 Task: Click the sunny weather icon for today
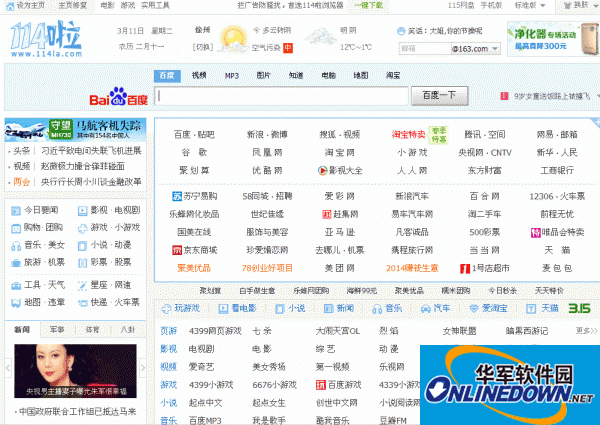pyautogui.click(x=233, y=39)
